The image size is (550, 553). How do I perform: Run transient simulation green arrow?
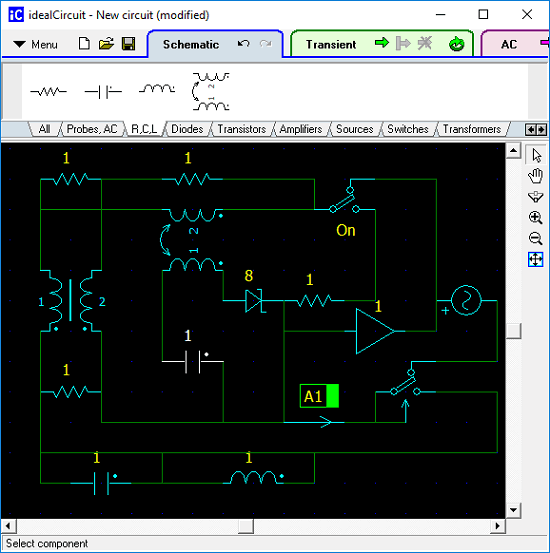coord(382,43)
